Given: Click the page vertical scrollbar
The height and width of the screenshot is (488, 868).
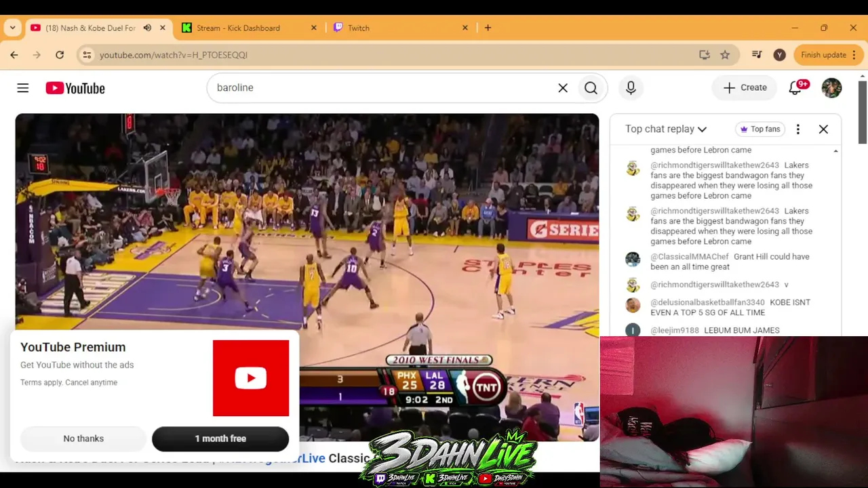Looking at the screenshot, I should click(863, 112).
